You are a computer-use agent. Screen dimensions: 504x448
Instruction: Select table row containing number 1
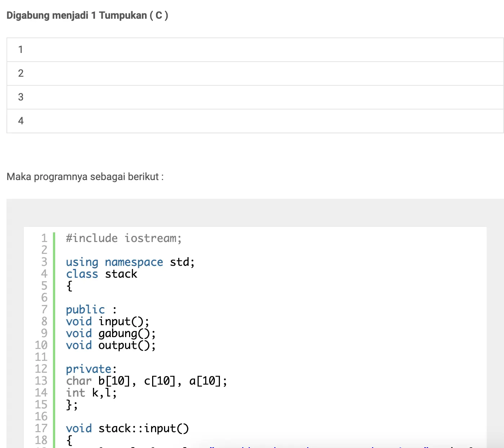pos(255,50)
